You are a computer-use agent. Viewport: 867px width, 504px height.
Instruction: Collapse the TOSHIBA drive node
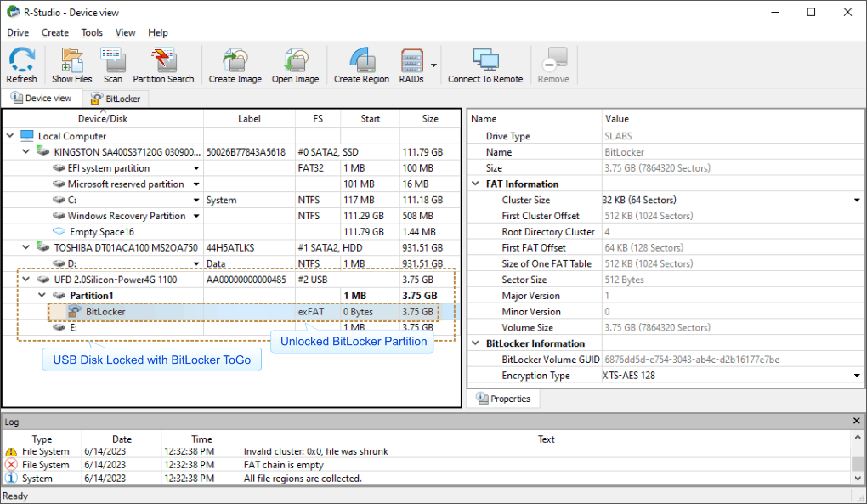[26, 247]
